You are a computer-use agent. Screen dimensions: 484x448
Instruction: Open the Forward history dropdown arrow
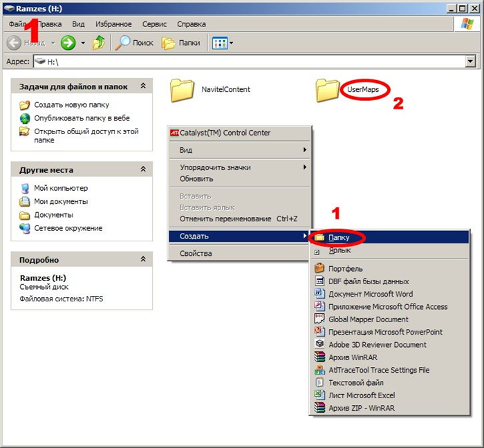click(x=83, y=43)
